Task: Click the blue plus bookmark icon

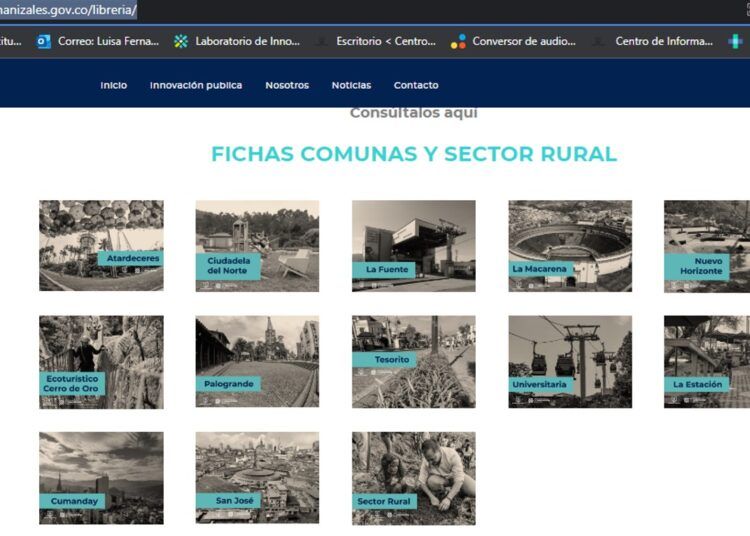Action: (x=735, y=42)
